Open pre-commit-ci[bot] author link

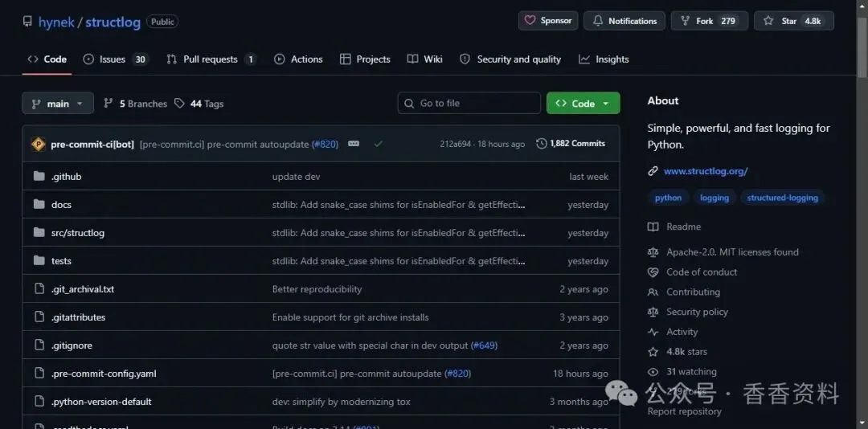tap(92, 144)
